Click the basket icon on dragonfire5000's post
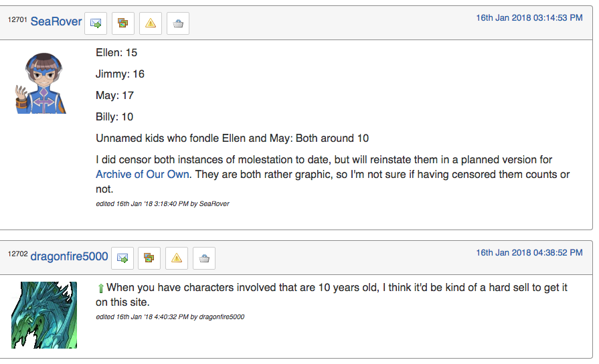Image resolution: width=599 pixels, height=364 pixels. tap(204, 258)
